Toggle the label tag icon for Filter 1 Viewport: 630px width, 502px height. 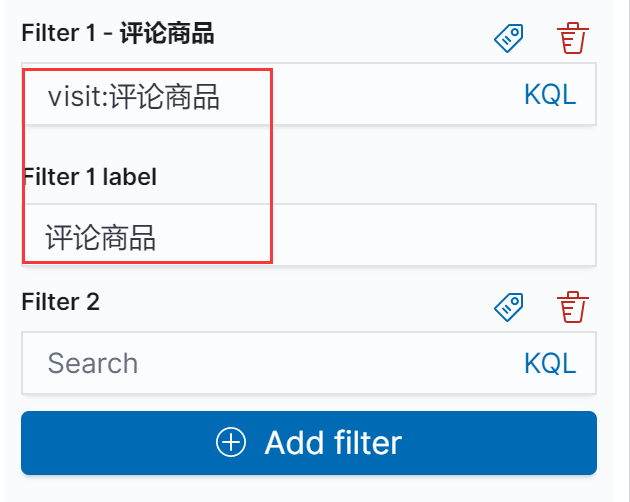click(509, 38)
